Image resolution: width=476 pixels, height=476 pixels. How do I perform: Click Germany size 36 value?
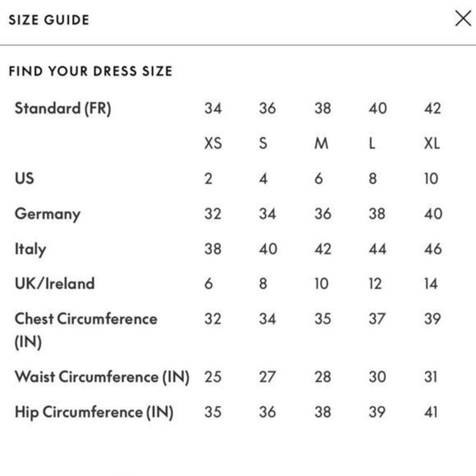(x=322, y=214)
